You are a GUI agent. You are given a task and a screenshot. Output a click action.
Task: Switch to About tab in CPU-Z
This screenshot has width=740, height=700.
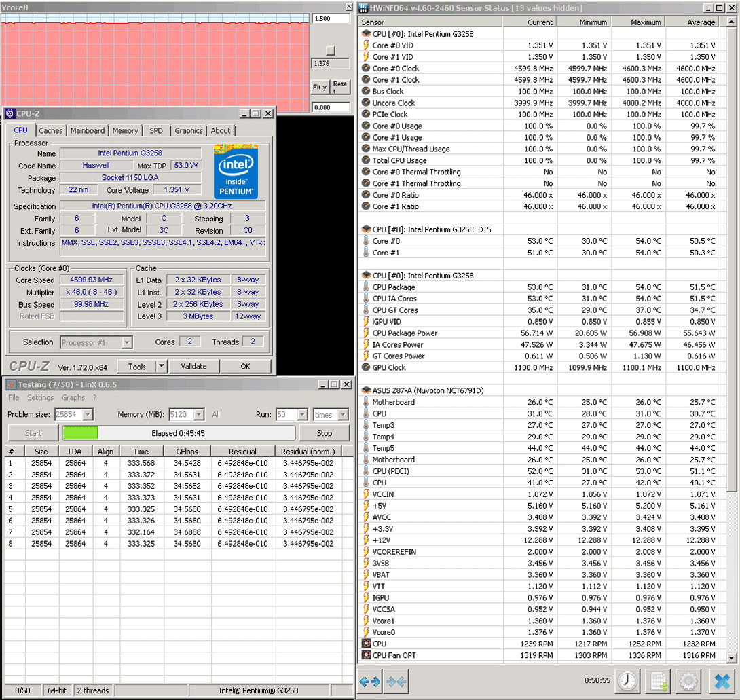[x=221, y=131]
